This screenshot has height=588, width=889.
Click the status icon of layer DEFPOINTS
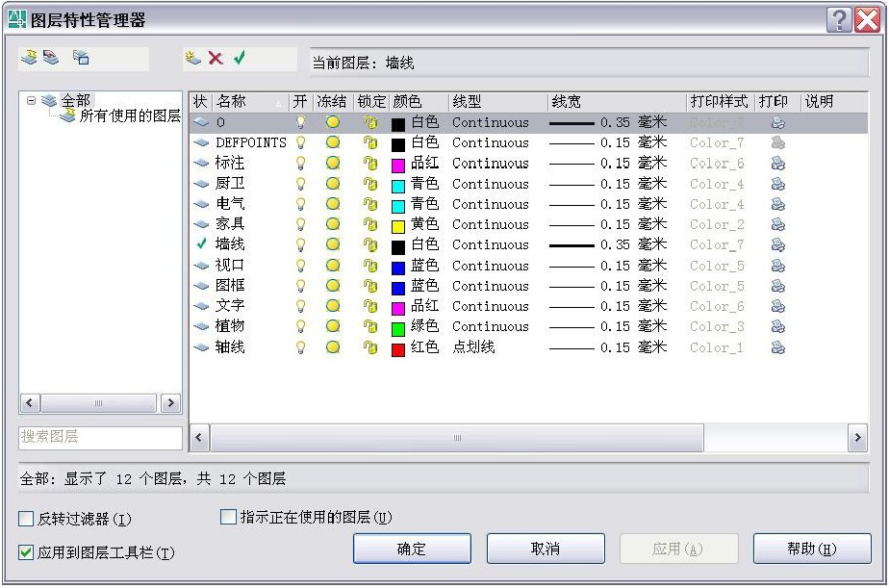pos(201,142)
